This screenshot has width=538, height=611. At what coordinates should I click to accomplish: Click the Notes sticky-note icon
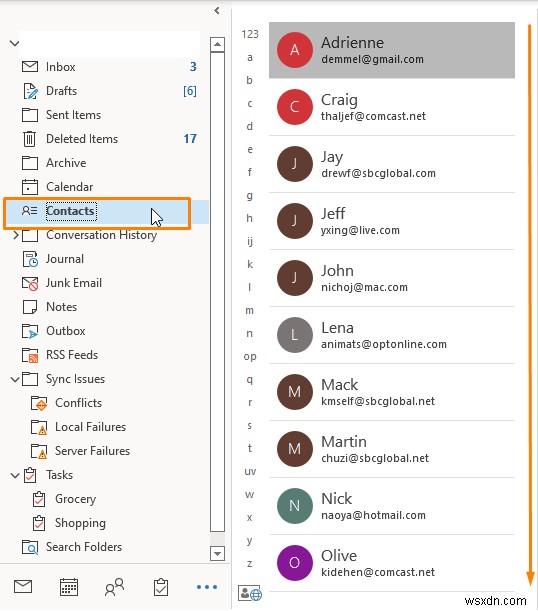30,307
